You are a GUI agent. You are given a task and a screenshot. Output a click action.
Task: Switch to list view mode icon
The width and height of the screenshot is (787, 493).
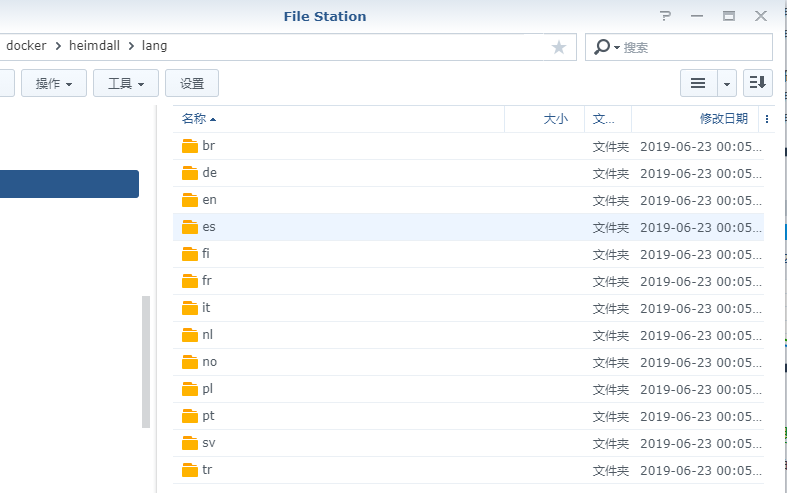point(698,83)
